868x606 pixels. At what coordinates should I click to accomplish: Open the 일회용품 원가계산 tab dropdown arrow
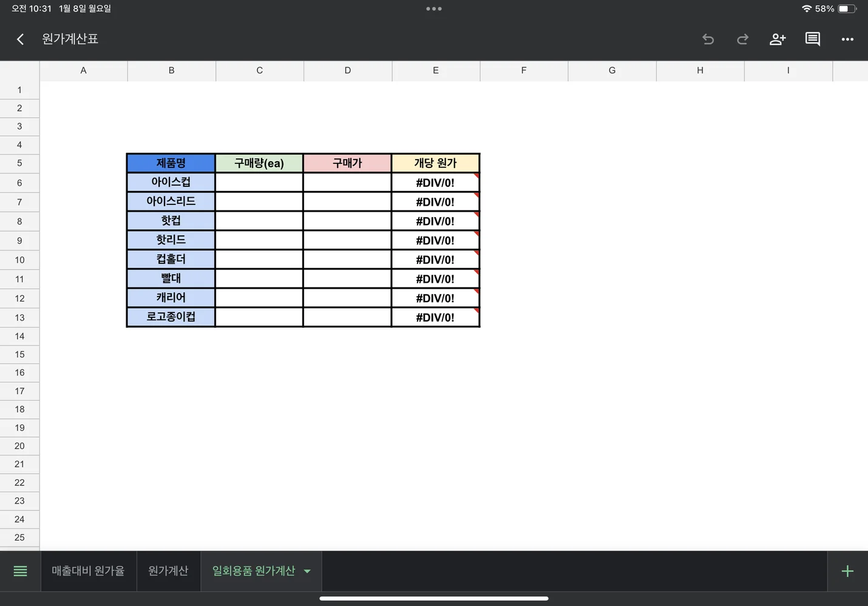pos(307,571)
